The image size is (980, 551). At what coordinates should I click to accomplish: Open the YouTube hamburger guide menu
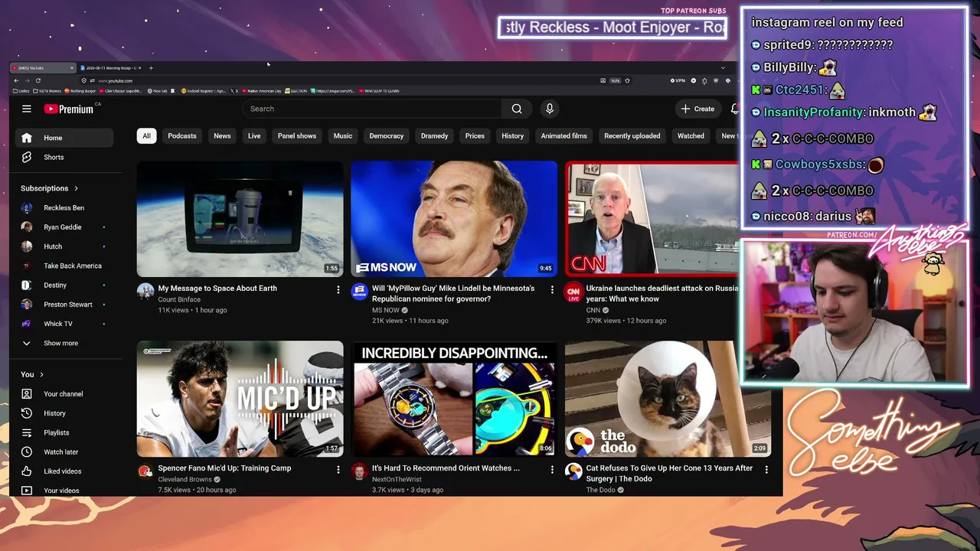pyautogui.click(x=27, y=109)
